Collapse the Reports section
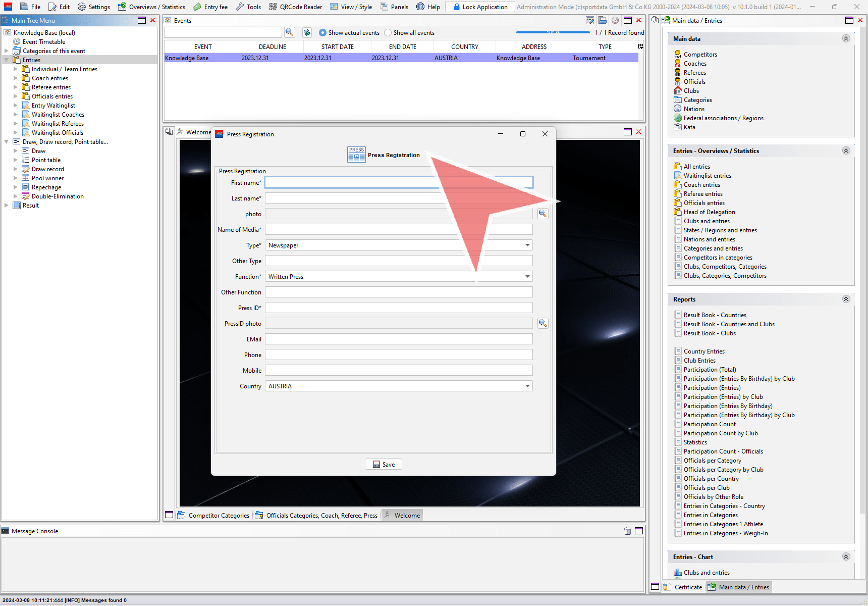The height and width of the screenshot is (606, 868). pyautogui.click(x=846, y=299)
